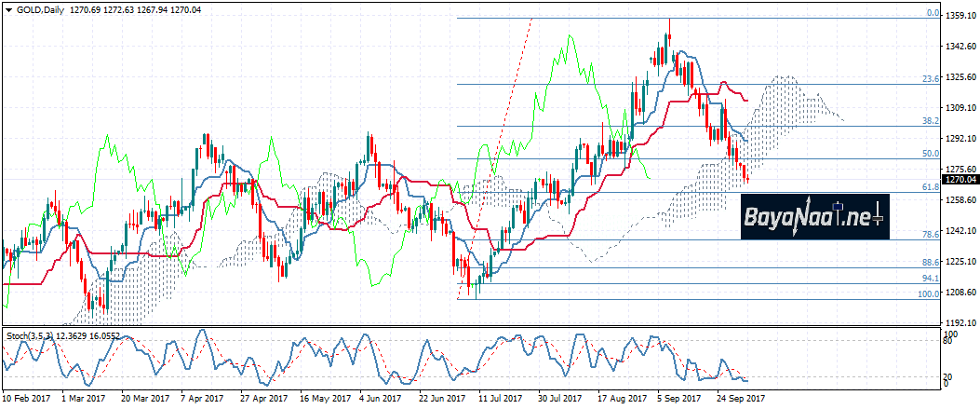Select the current price tag 1270.04
Viewport: 980px width, 409px height.
960,180
